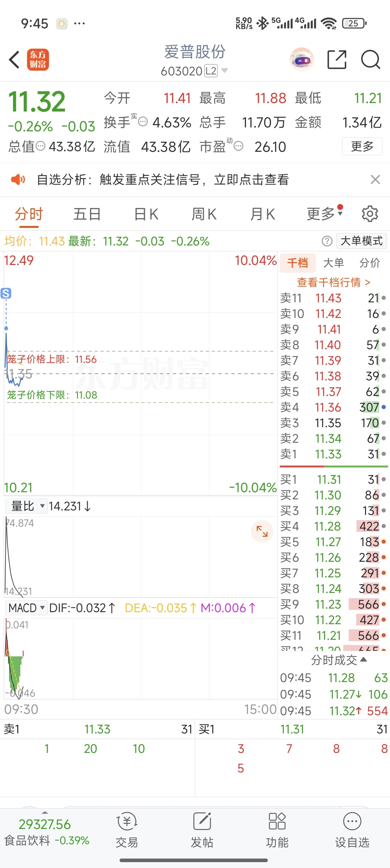Tap the 09:45 trade of 554 lots
Image resolution: width=390 pixels, height=868 pixels.
click(333, 711)
